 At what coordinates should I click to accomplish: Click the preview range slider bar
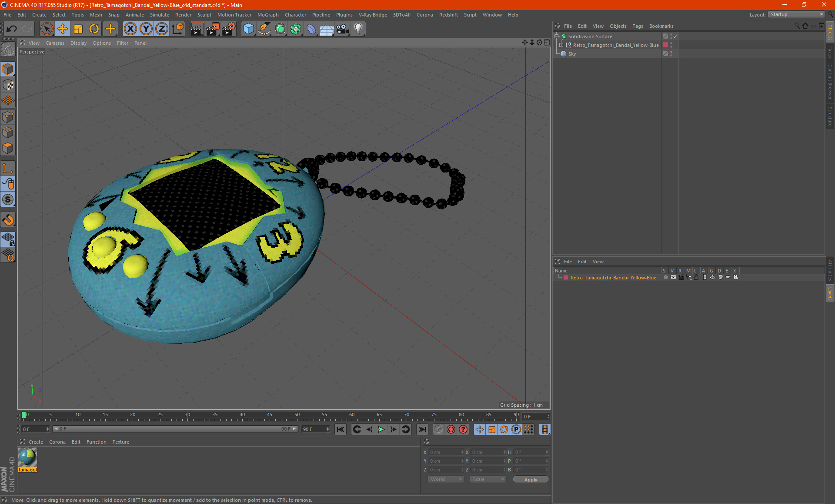click(x=176, y=429)
